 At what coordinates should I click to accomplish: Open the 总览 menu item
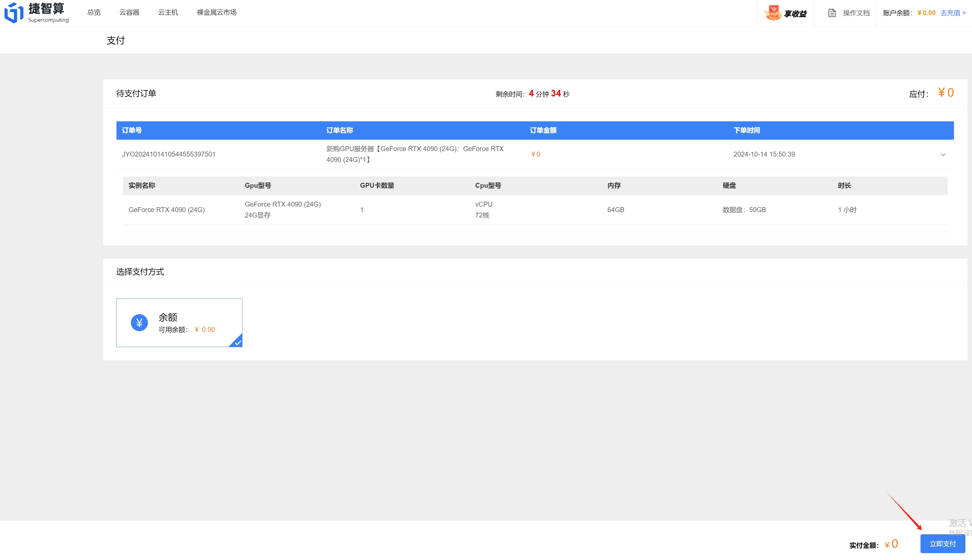[94, 13]
